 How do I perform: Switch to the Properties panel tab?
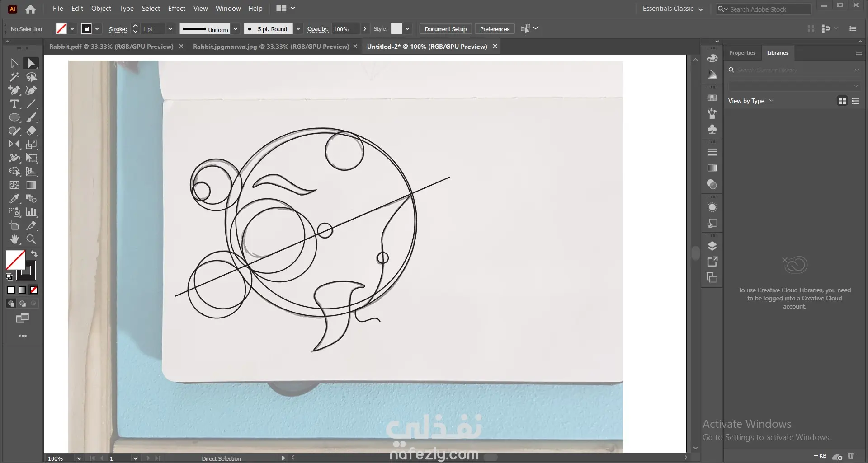coord(742,53)
